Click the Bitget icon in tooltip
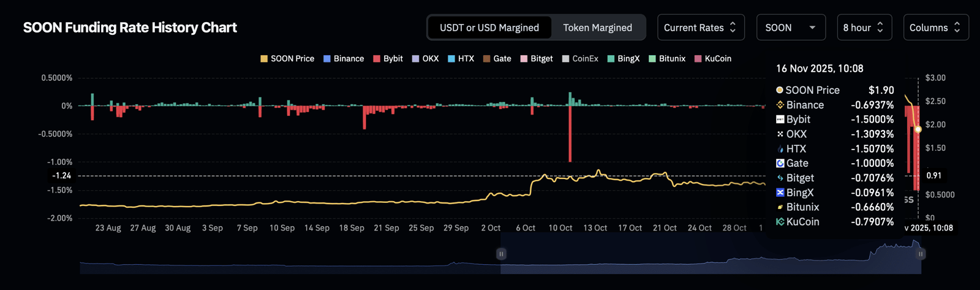This screenshot has height=290, width=980. pos(780,178)
